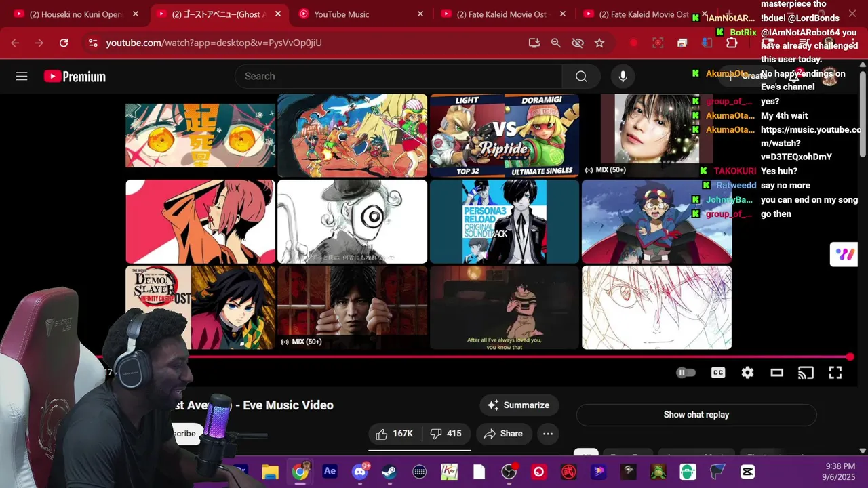Open the floating purple widget icon
The height and width of the screenshot is (488, 868).
(x=844, y=254)
